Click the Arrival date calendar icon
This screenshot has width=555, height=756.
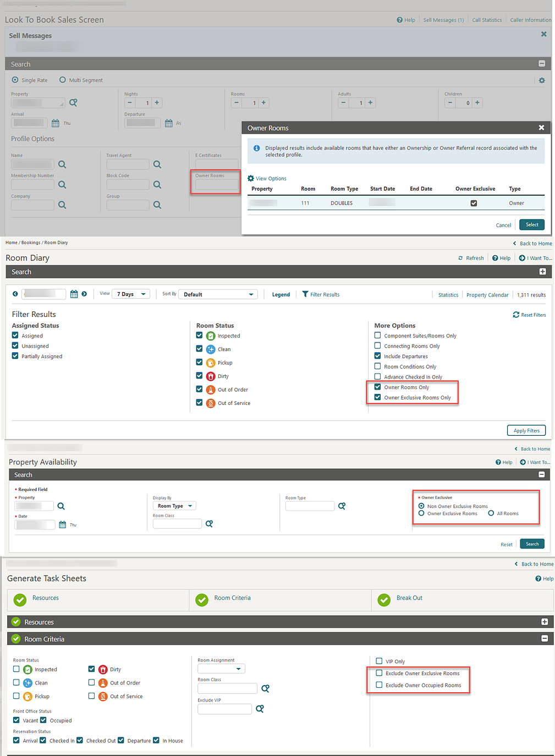56,123
